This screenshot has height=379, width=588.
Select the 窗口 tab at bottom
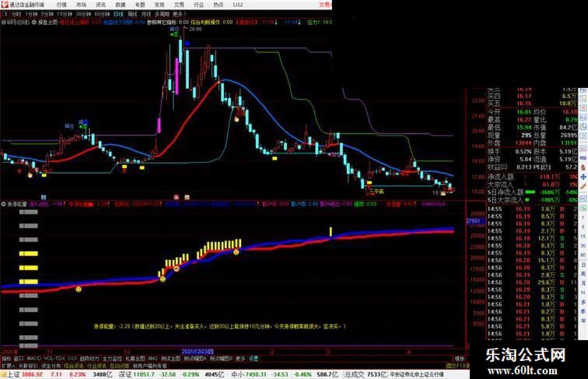point(19,358)
